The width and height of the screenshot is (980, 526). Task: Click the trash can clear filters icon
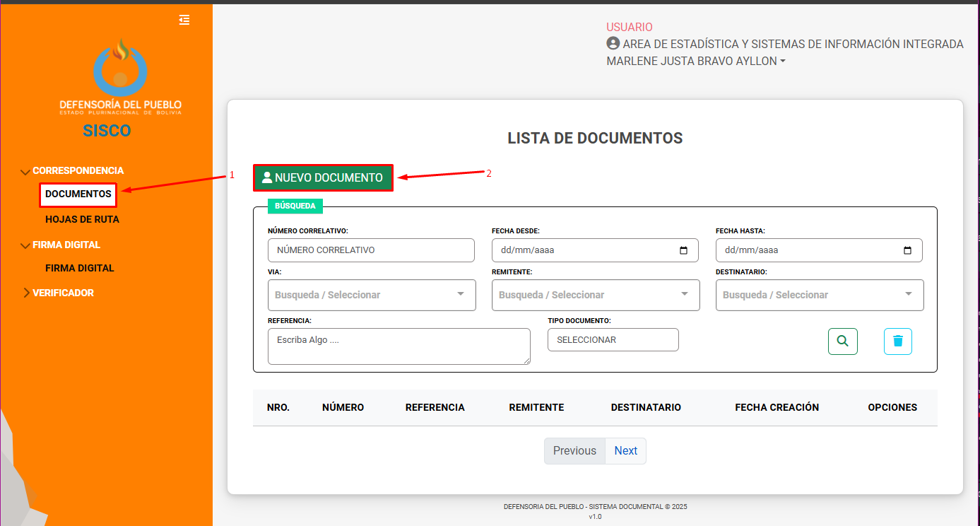(x=897, y=341)
